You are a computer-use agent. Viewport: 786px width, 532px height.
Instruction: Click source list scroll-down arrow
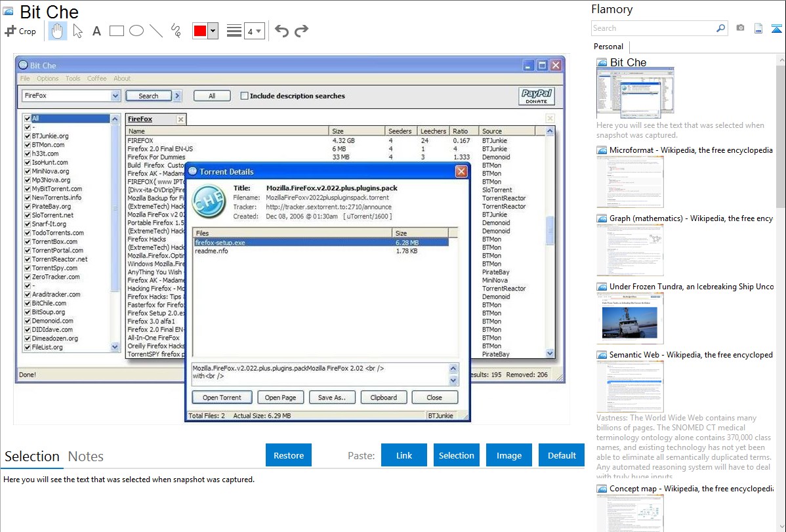click(x=115, y=347)
